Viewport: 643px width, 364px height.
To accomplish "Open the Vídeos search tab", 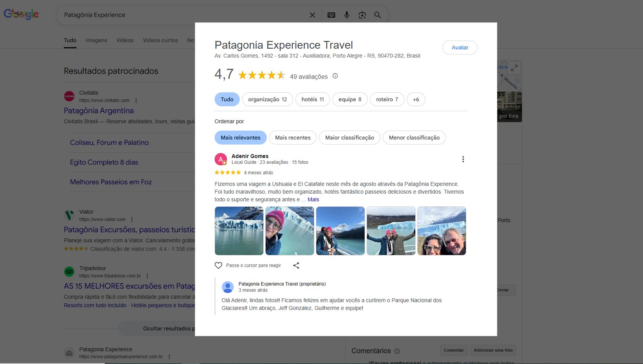I will pyautogui.click(x=125, y=40).
